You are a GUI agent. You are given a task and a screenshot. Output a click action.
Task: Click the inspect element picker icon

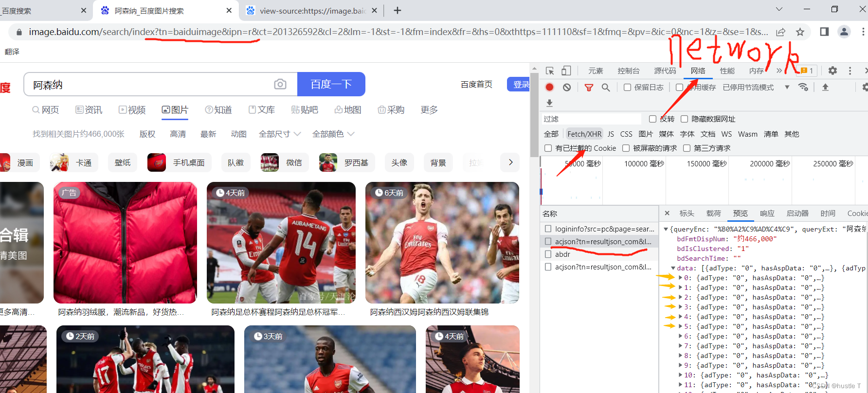click(550, 71)
